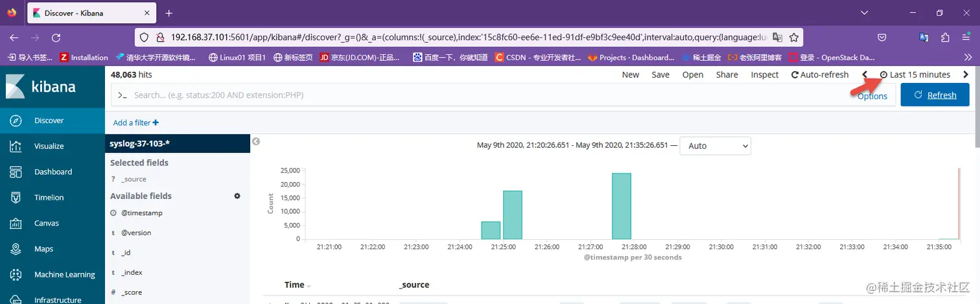
Task: Click the short histogram bar before 21:25:00
Action: pyautogui.click(x=491, y=230)
